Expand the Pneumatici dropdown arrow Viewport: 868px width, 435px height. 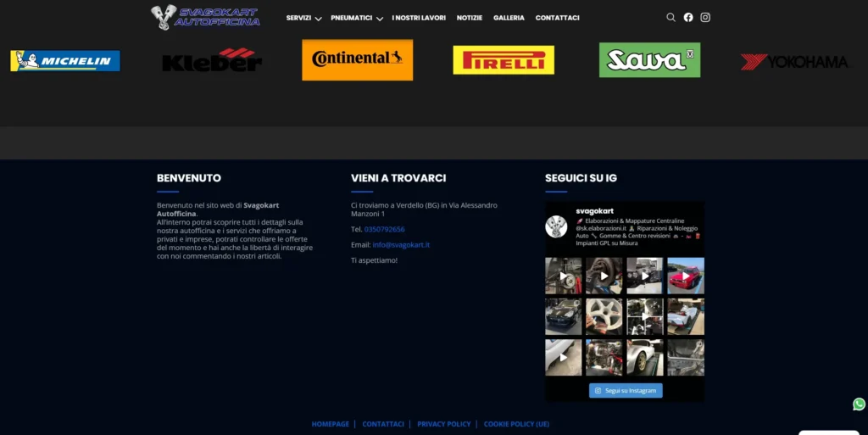pyautogui.click(x=380, y=19)
